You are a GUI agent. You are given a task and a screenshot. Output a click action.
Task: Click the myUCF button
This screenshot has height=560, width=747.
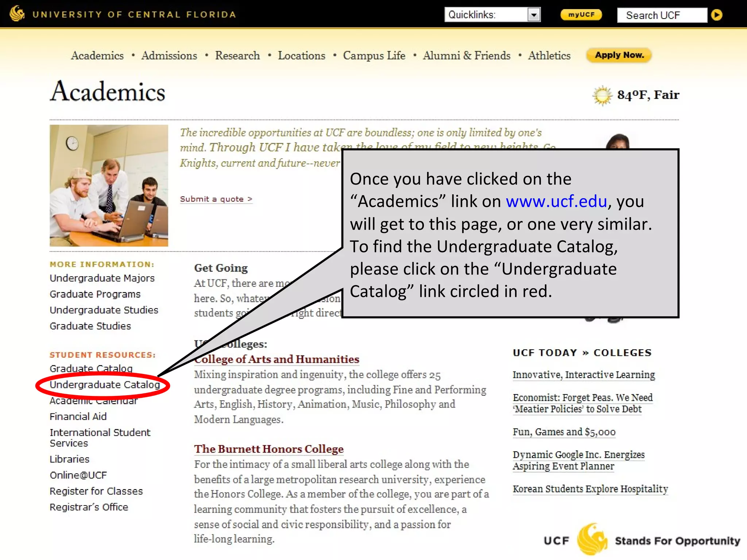581,15
